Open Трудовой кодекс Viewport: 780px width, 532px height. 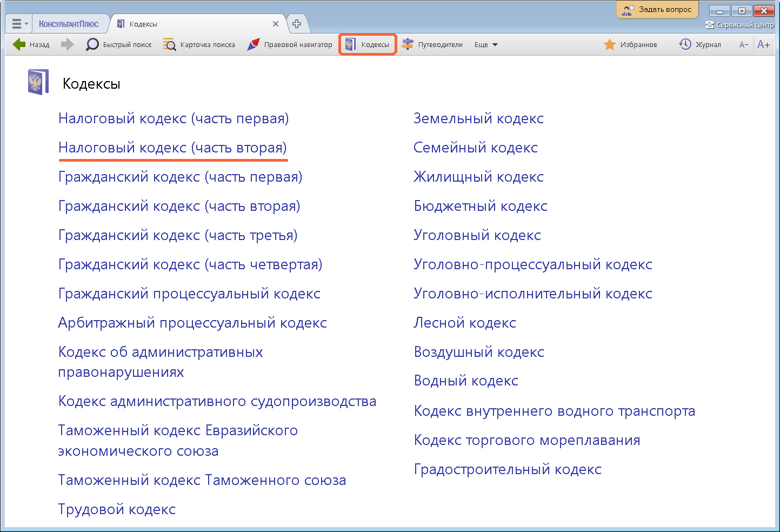point(117,509)
